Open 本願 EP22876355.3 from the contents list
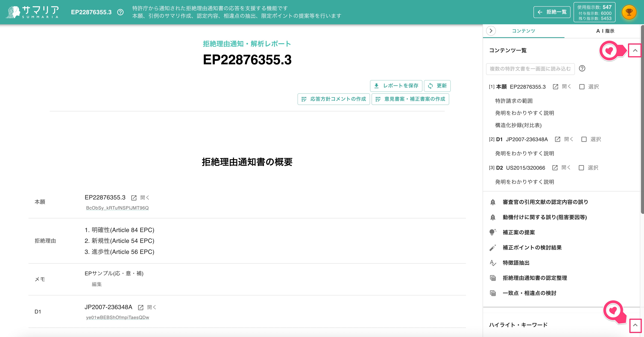The image size is (644, 337). [x=562, y=87]
